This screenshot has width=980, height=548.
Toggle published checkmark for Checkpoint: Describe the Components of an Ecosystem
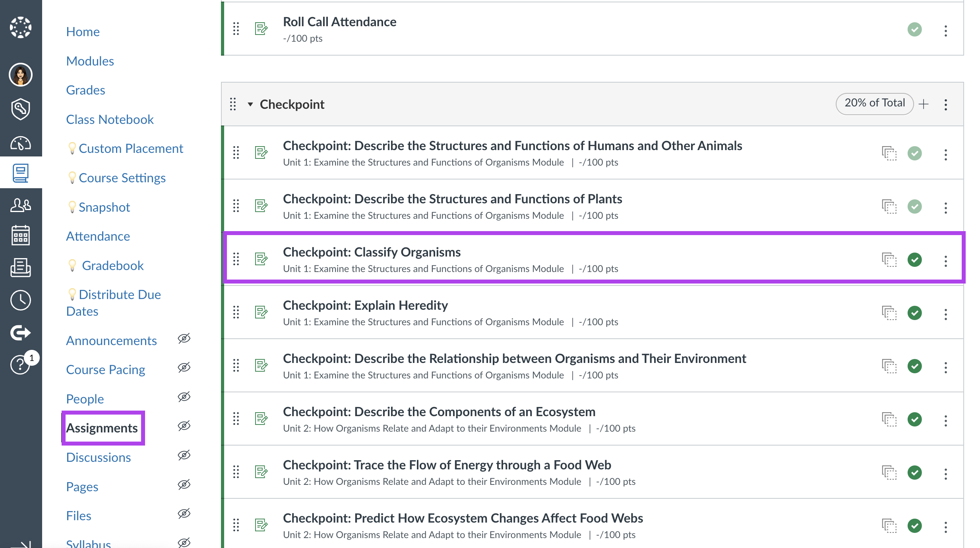pyautogui.click(x=915, y=419)
